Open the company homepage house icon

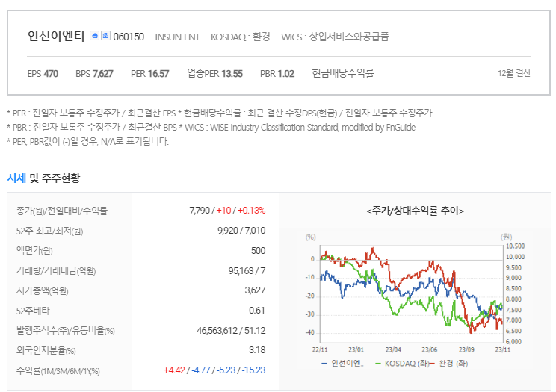point(94,36)
